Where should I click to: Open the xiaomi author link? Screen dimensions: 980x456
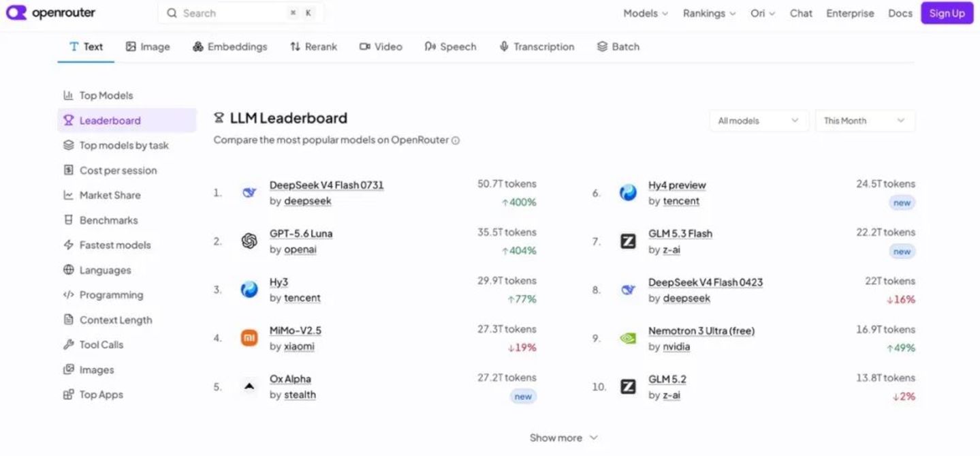pos(299,346)
